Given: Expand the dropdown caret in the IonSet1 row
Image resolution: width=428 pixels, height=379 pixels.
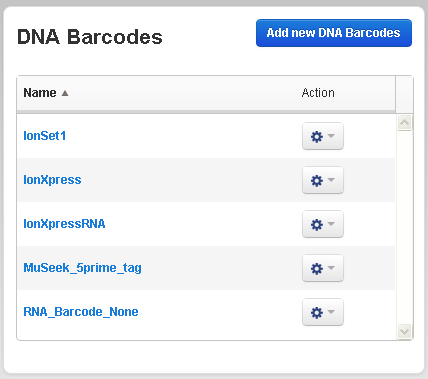Looking at the screenshot, I should click(x=331, y=135).
